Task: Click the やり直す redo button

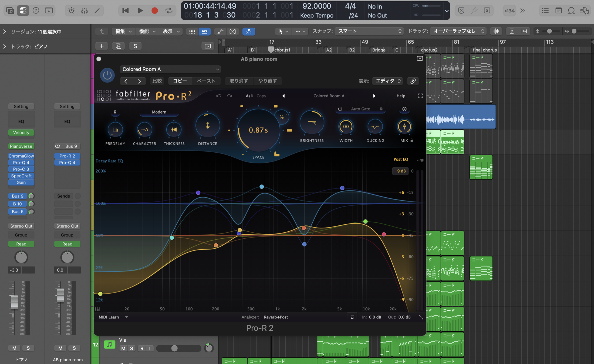Action: pyautogui.click(x=268, y=81)
